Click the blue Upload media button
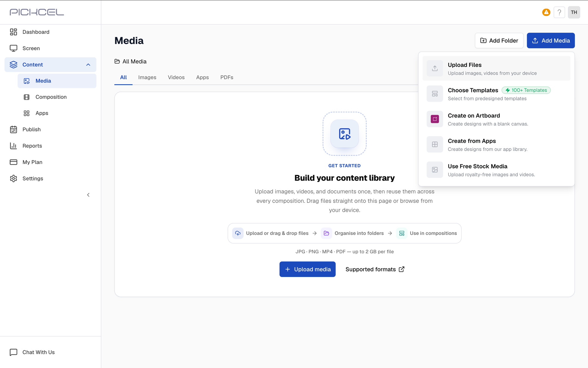This screenshot has height=368, width=588. pos(307,269)
